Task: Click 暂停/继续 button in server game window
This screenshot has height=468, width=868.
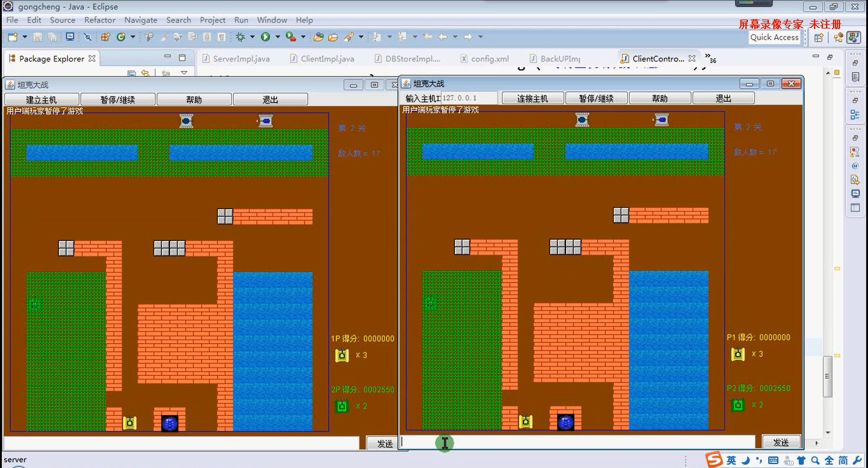Action: pos(118,99)
